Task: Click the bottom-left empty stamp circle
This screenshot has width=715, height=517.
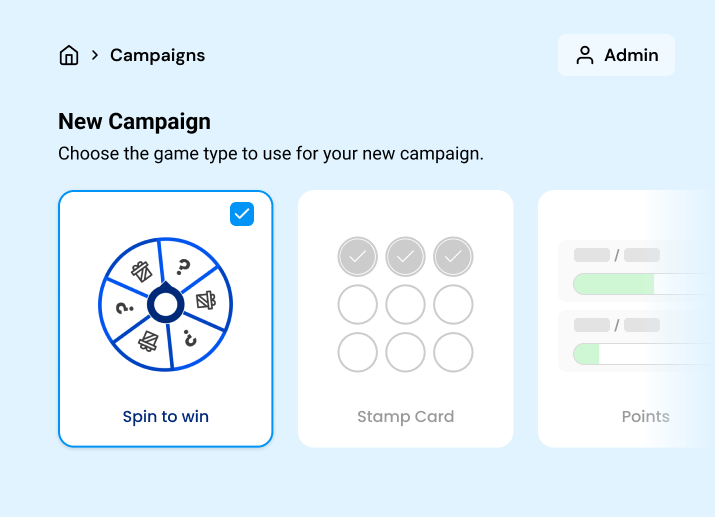Action: click(x=357, y=352)
